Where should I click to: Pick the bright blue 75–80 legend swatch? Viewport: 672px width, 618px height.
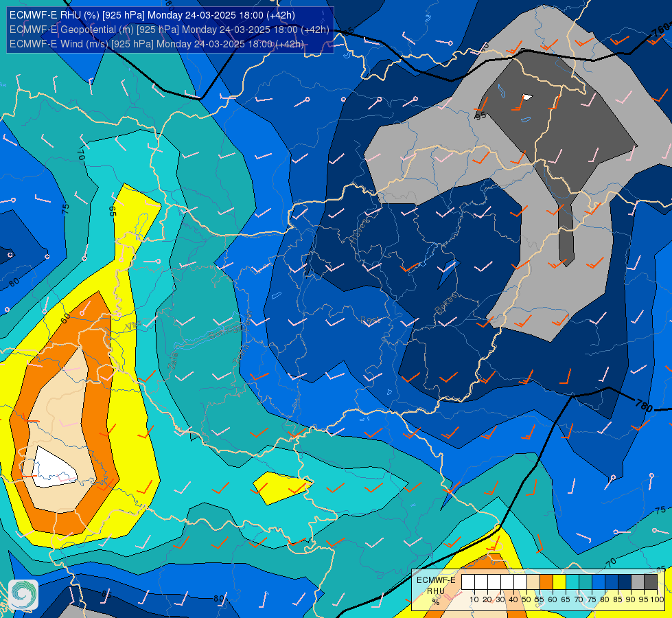[599, 582]
